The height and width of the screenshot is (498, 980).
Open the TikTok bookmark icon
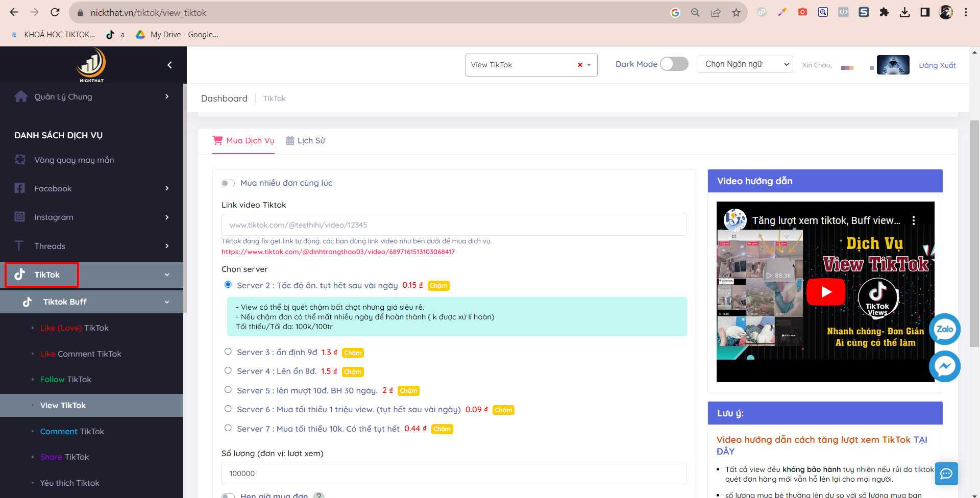(x=110, y=35)
